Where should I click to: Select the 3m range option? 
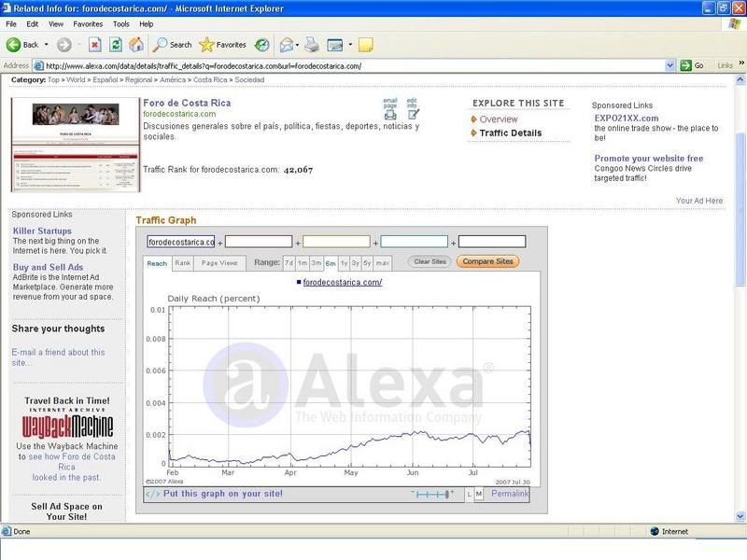coord(317,263)
